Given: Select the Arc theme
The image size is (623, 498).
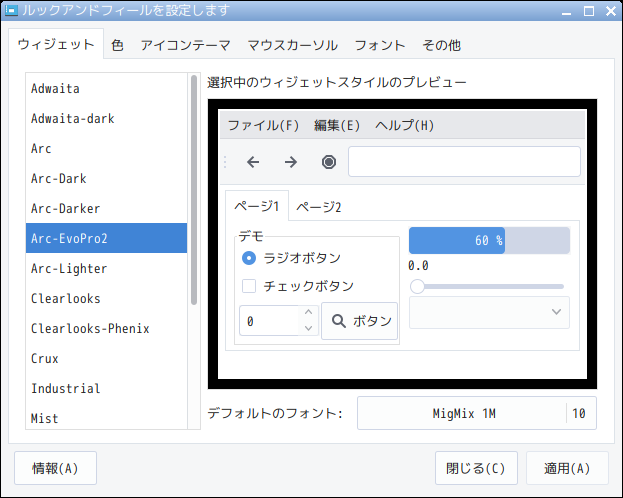Looking at the screenshot, I should click(x=106, y=149).
